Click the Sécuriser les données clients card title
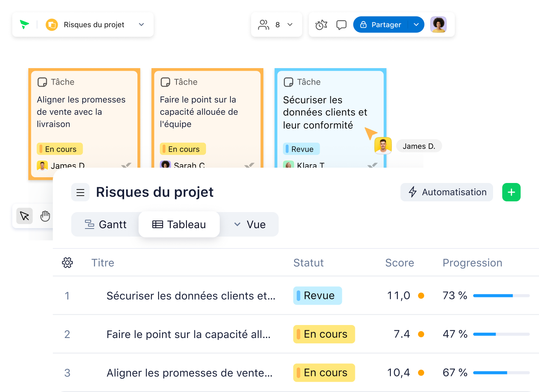This screenshot has height=392, width=539. 325,112
